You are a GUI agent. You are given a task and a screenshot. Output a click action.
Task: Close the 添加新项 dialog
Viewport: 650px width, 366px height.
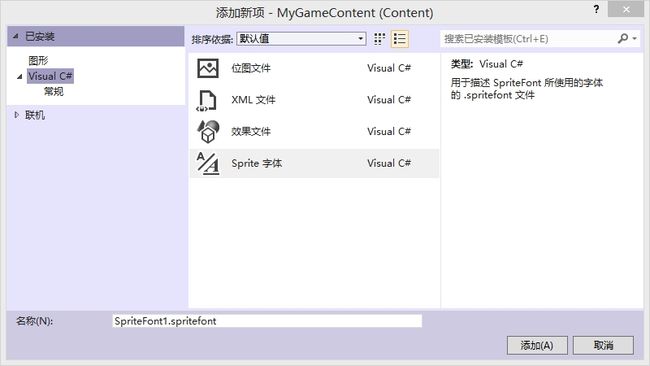626,9
